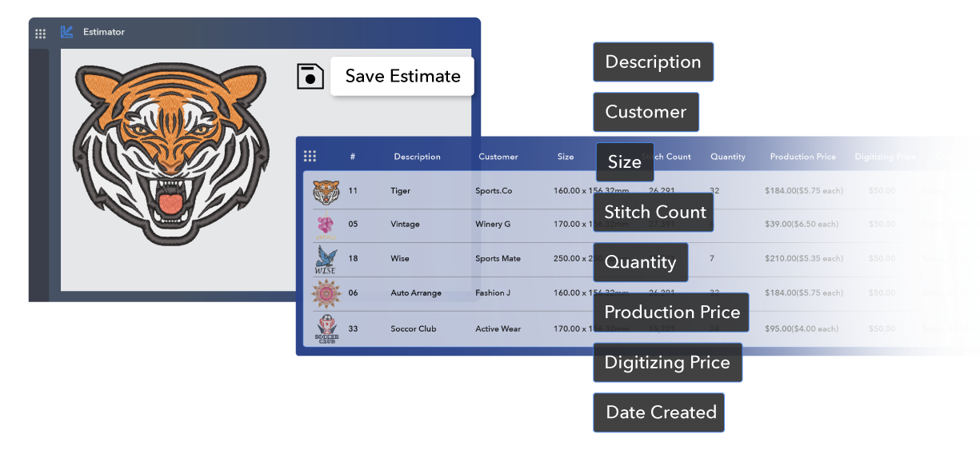The width and height of the screenshot is (980, 454).
Task: Select the Tiger design thumbnail in table
Action: pyautogui.click(x=326, y=192)
